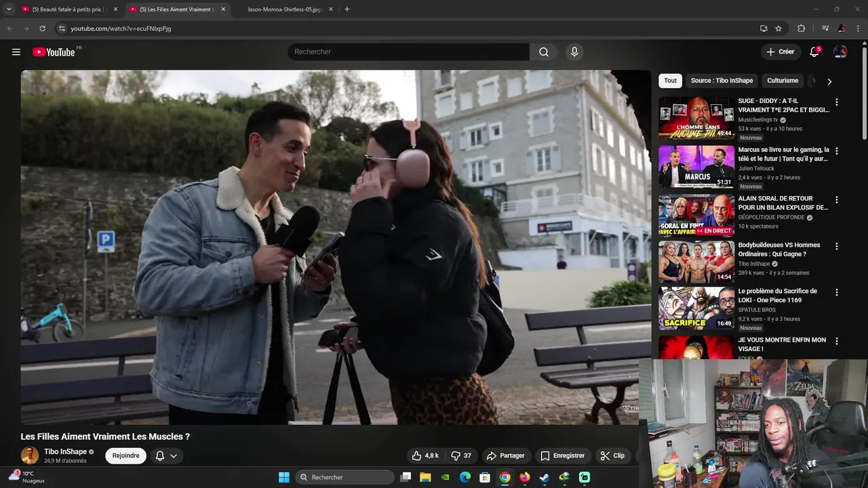Open Chrome three-dot menu
Image resolution: width=868 pixels, height=488 pixels.
click(859, 28)
